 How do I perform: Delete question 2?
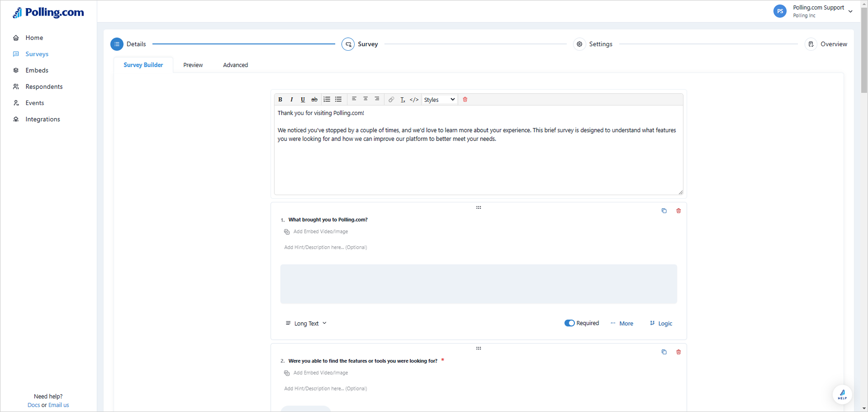coord(679,352)
